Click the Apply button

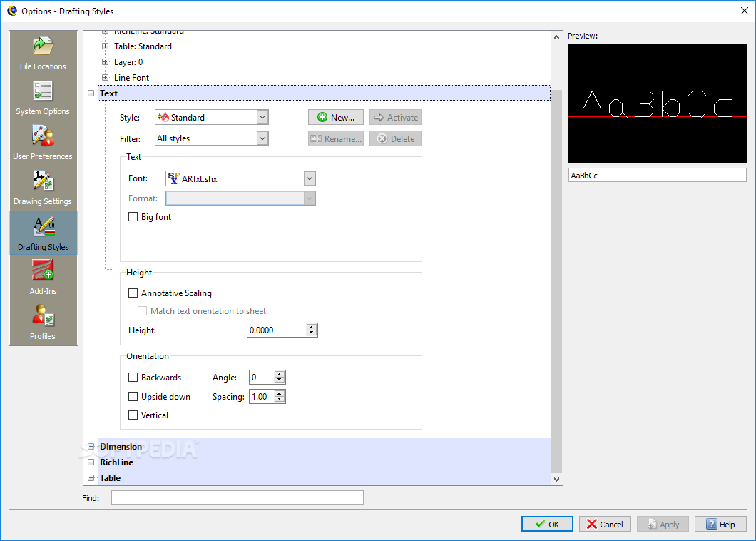tap(663, 524)
